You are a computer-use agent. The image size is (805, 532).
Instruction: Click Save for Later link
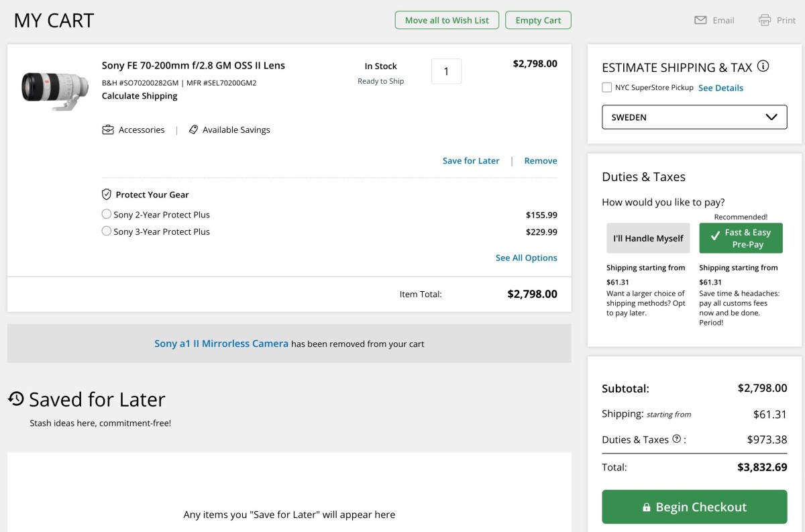pyautogui.click(x=471, y=160)
